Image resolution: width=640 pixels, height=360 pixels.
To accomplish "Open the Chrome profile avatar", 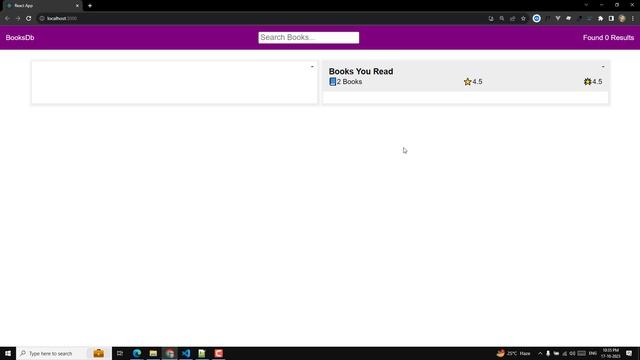I will click(622, 18).
